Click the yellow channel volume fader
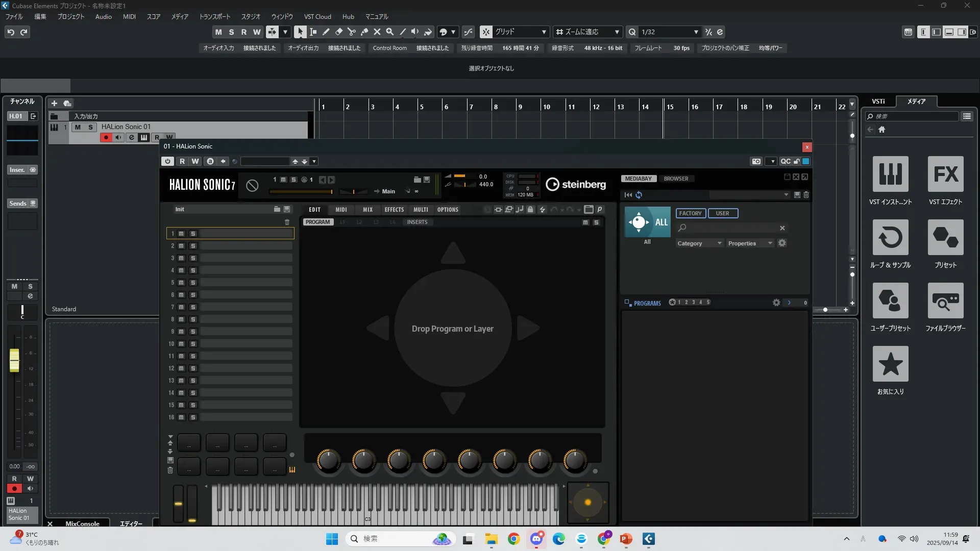Viewport: 980px width, 551px height. point(14,360)
